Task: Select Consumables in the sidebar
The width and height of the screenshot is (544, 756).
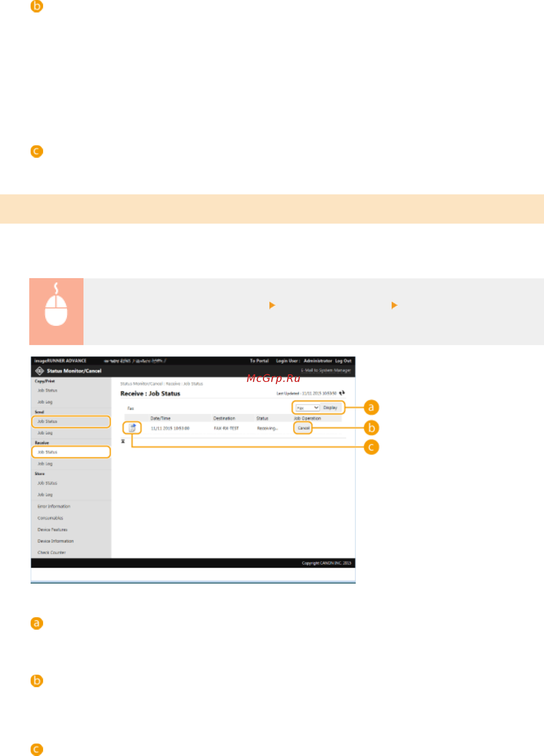Action: click(50, 518)
